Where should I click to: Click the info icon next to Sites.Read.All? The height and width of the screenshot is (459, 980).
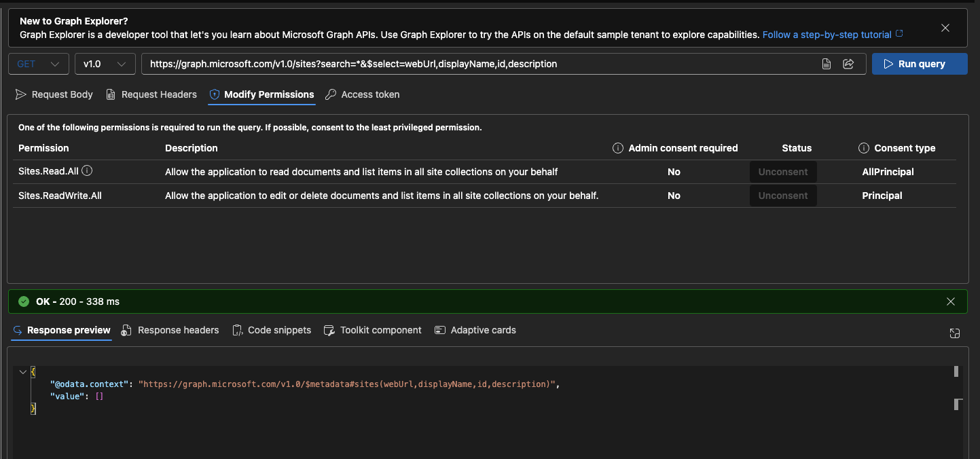coord(87,171)
